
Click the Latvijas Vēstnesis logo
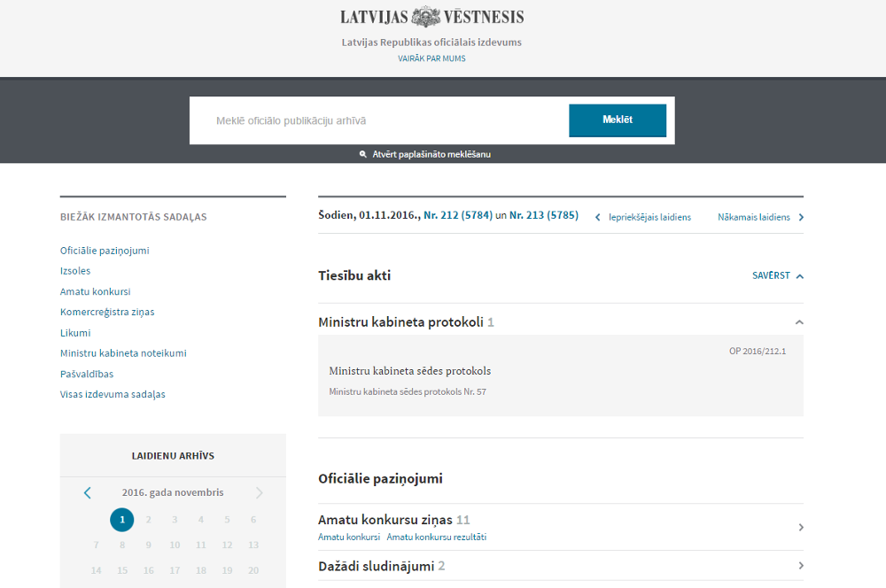(x=431, y=17)
